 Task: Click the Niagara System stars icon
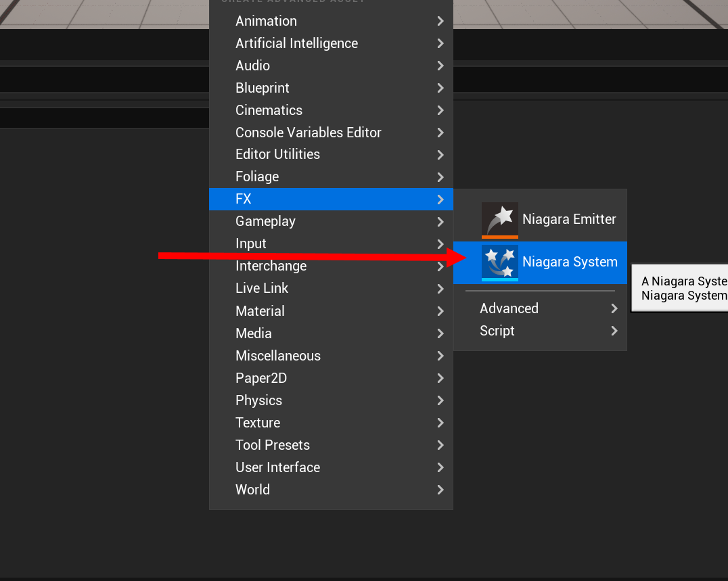click(x=499, y=262)
